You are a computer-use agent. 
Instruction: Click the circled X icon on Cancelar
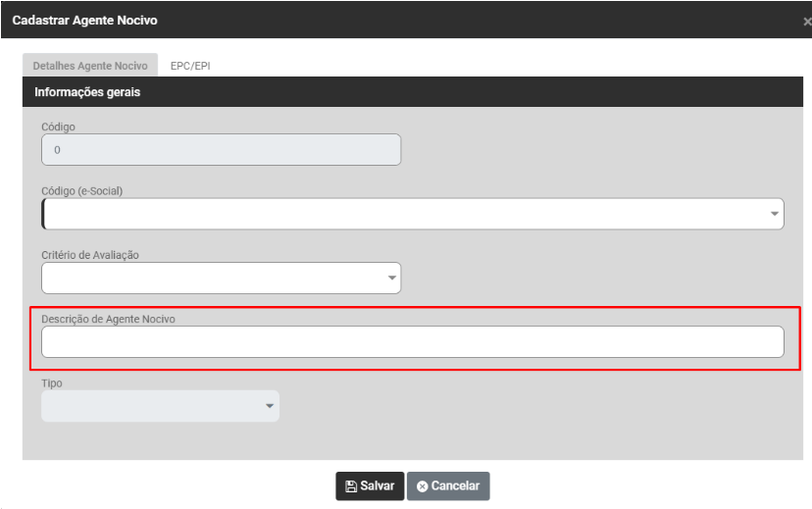(x=423, y=486)
